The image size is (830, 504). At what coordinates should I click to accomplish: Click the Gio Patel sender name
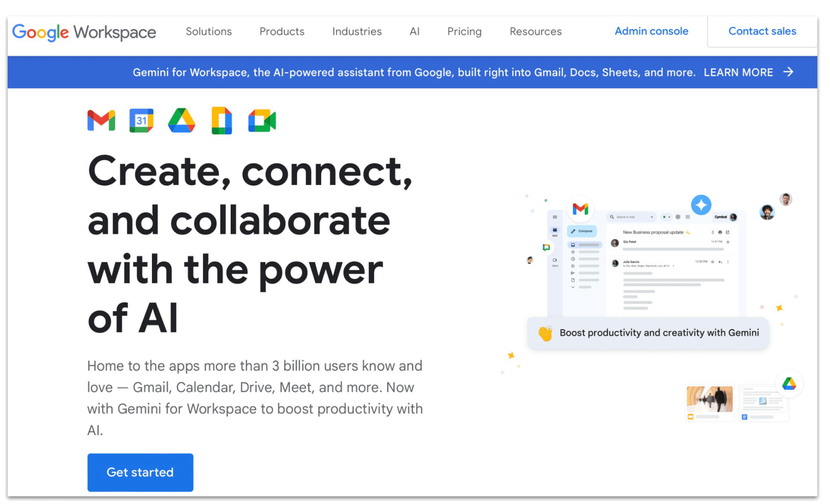[630, 242]
